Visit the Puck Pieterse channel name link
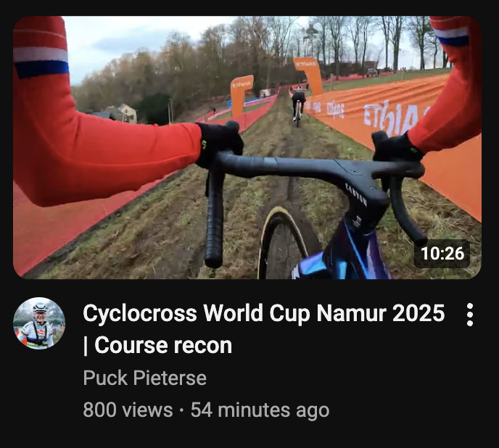The image size is (499, 448). tap(145, 378)
